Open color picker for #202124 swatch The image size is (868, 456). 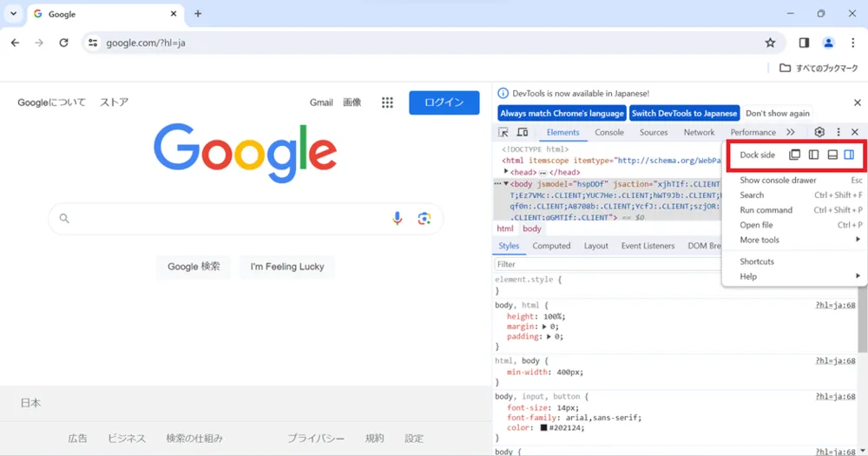[543, 427]
